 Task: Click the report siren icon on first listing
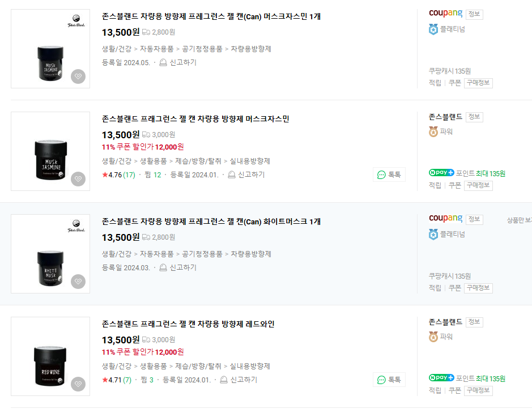pyautogui.click(x=163, y=62)
